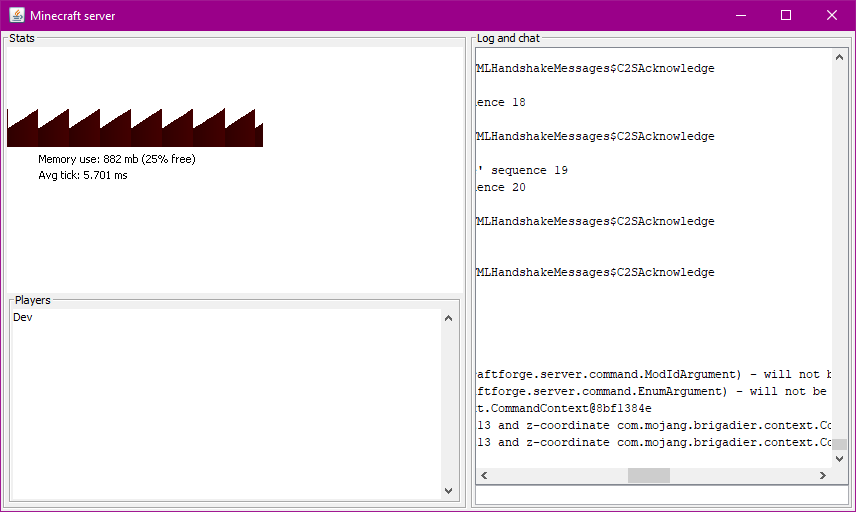Click the memory usage graph in Stats
The image size is (856, 512).
pyautogui.click(x=134, y=128)
